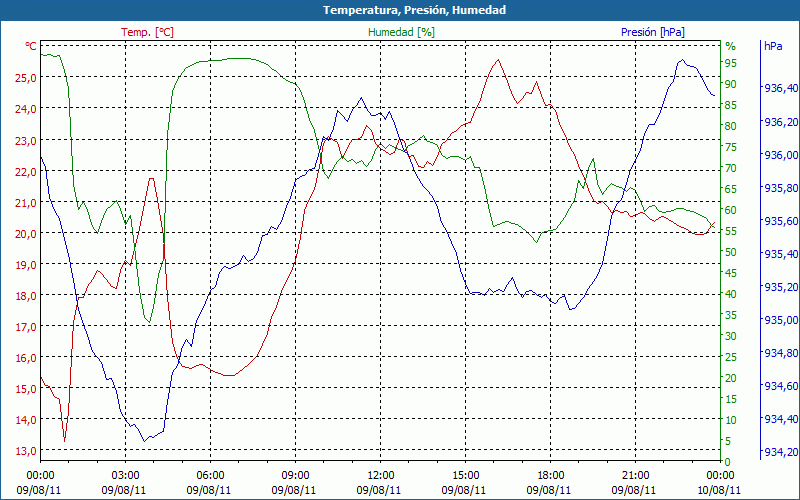
Task: Click the '75' humidity axis value
Action: (731, 147)
